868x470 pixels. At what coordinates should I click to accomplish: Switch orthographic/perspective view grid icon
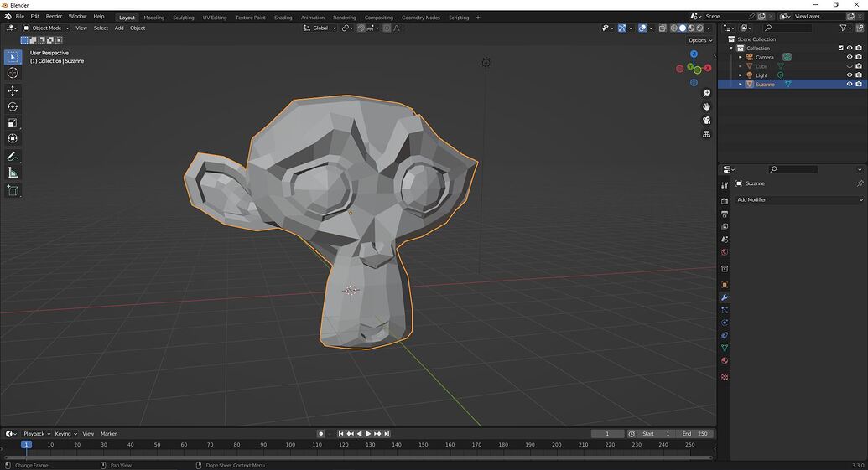(x=706, y=134)
